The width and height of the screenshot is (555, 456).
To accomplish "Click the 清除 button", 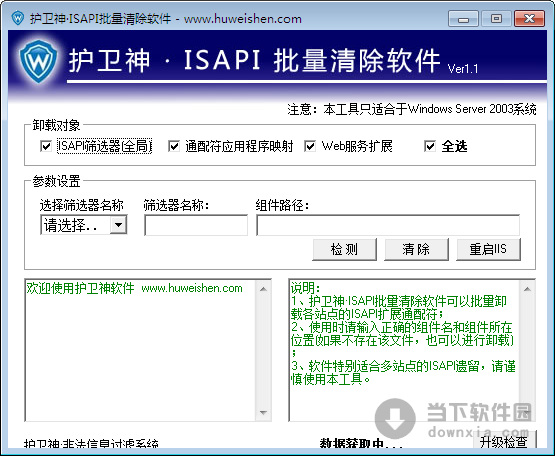I will (x=416, y=250).
